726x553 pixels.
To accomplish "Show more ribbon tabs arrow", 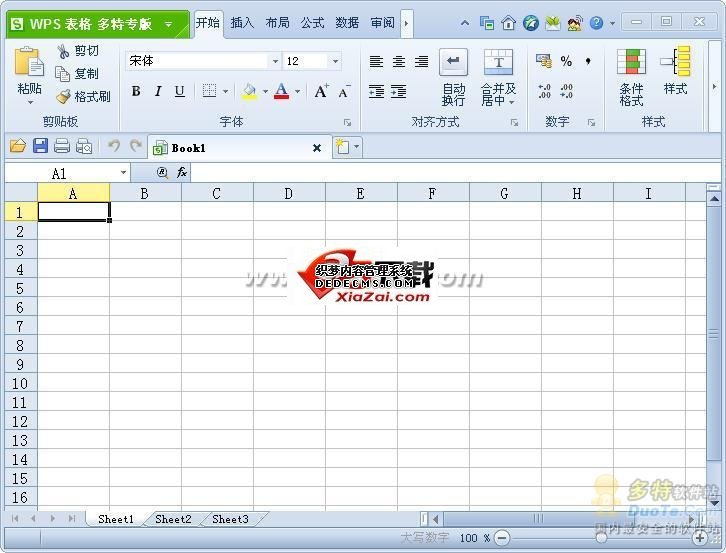I will 407,23.
